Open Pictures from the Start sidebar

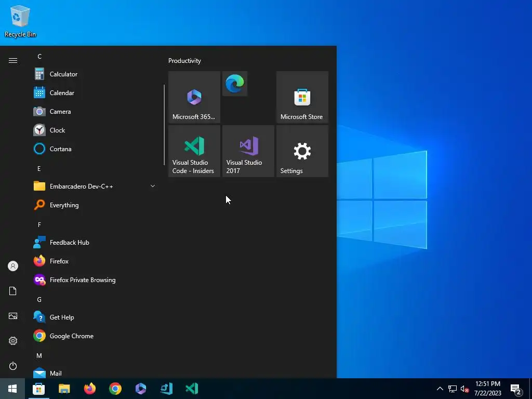tap(13, 316)
